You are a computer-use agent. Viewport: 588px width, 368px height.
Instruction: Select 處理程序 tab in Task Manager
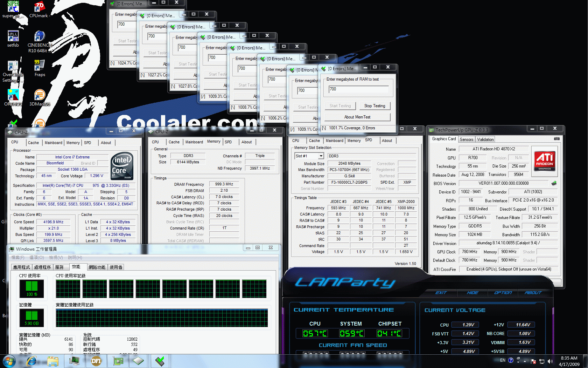(42, 267)
